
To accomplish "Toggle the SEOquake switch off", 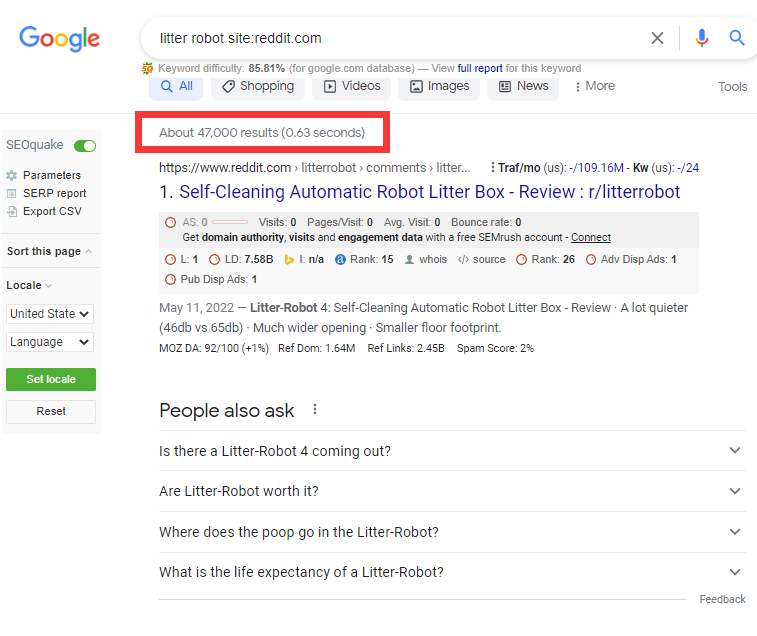I will tap(85, 146).
